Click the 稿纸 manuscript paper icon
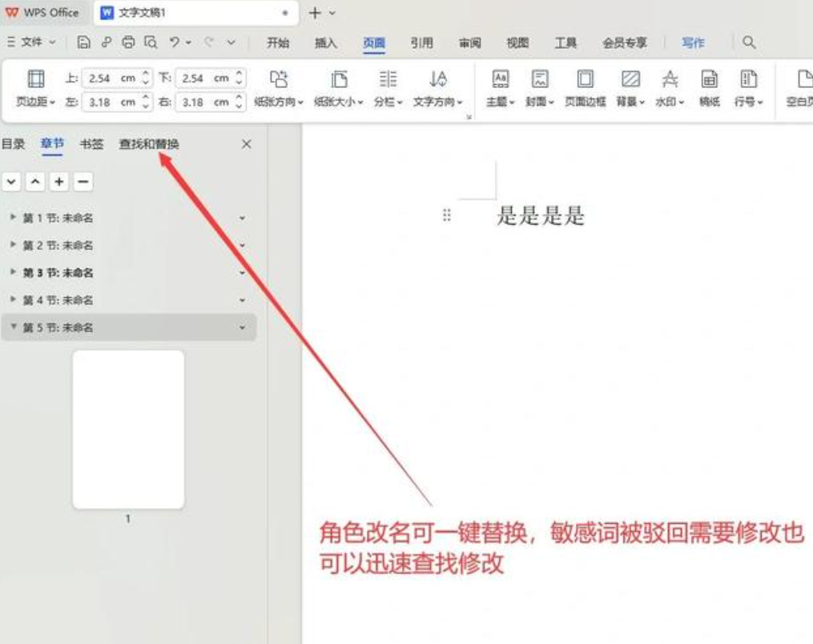813x644 pixels. coord(709,79)
